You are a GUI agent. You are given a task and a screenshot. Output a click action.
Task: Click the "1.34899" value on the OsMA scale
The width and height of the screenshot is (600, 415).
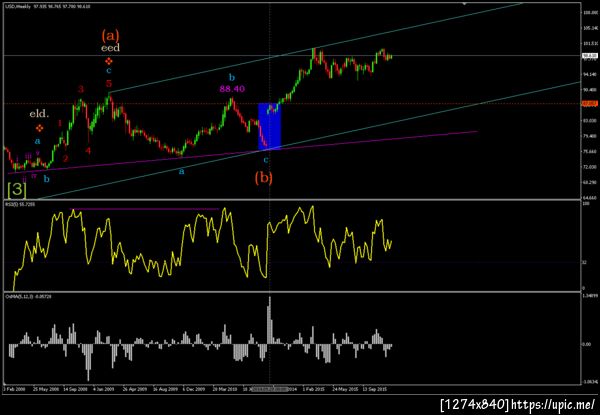click(589, 295)
